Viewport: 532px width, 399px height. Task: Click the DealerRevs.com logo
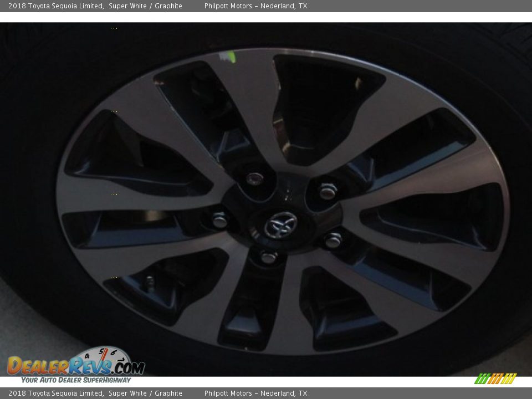76,365
